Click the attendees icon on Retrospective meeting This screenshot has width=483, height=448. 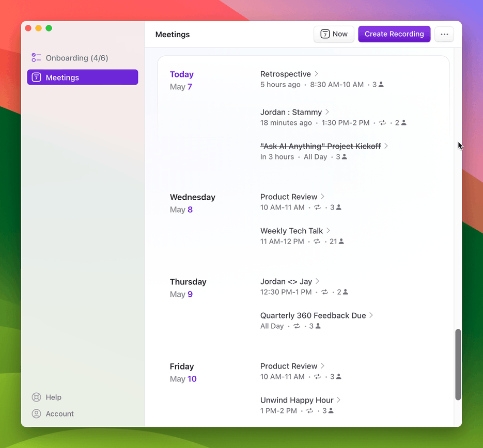pyautogui.click(x=381, y=84)
